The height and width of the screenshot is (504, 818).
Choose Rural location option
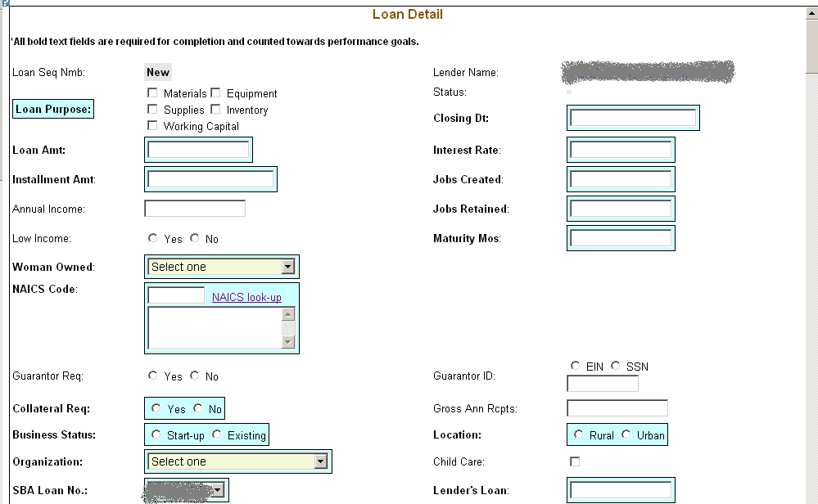tap(579, 434)
